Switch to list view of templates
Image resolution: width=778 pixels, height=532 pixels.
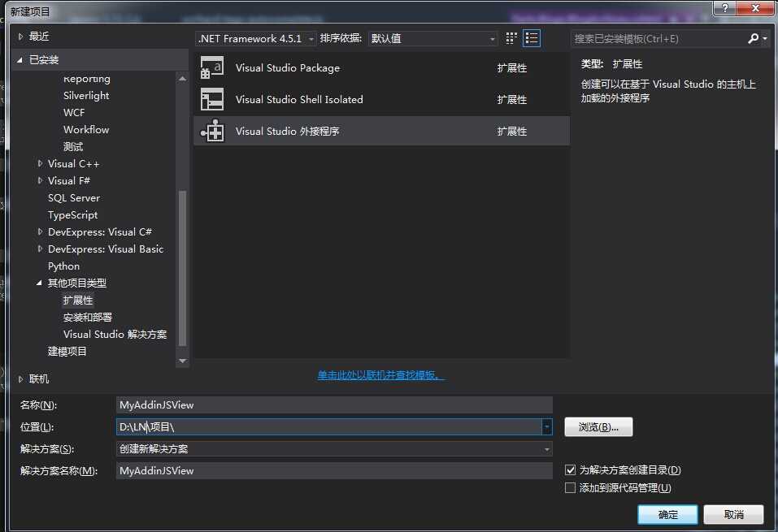pyautogui.click(x=532, y=38)
